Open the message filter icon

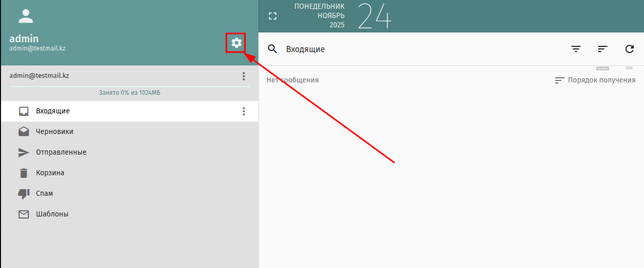(576, 49)
